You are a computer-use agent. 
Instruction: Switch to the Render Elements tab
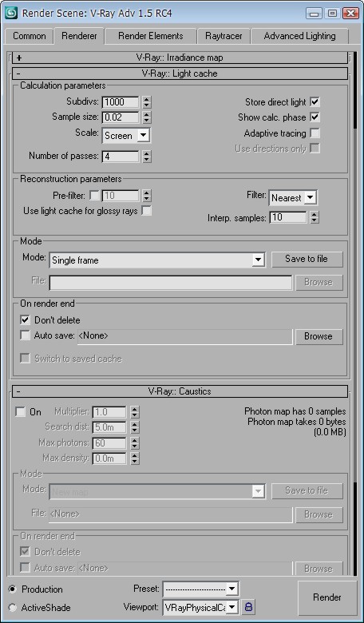point(150,36)
